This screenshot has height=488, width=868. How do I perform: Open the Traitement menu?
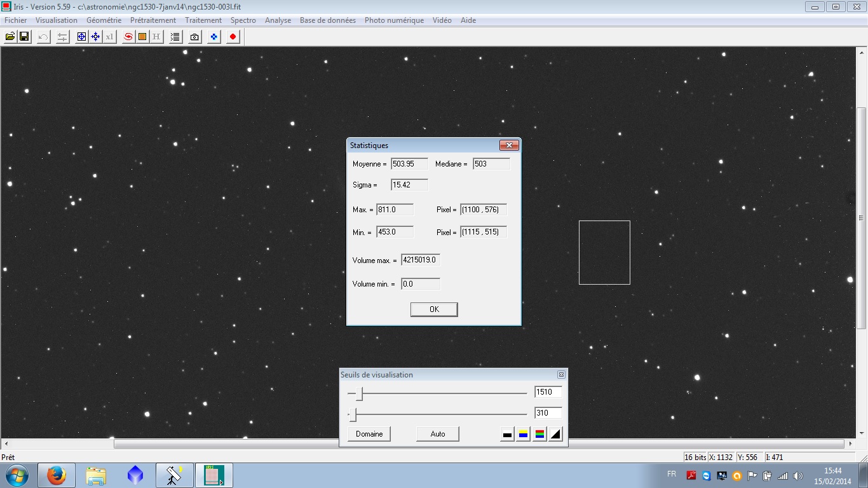203,20
